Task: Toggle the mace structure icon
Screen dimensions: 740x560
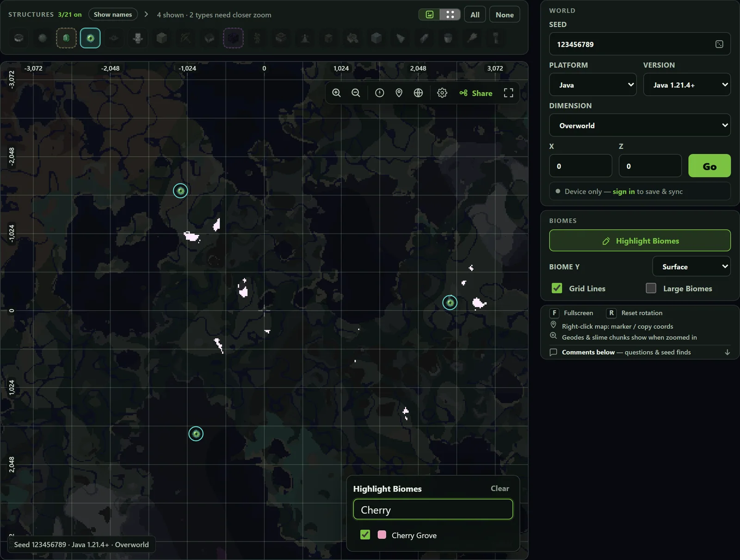Action: coord(472,38)
